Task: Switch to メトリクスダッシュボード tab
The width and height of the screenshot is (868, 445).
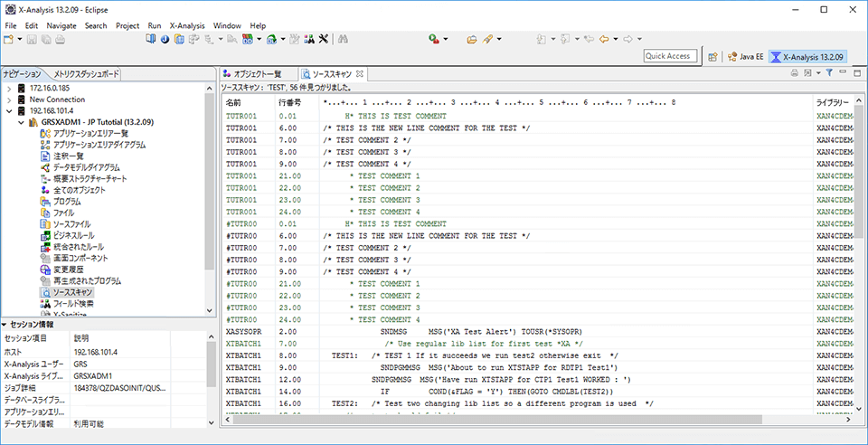Action: click(87, 73)
